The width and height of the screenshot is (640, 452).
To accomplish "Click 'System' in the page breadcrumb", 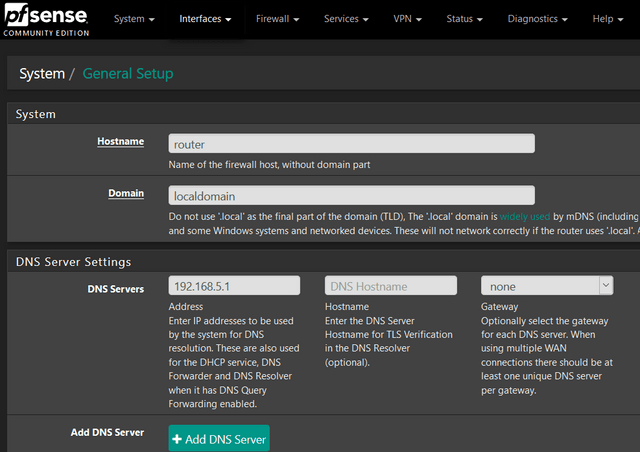I will click(x=41, y=74).
